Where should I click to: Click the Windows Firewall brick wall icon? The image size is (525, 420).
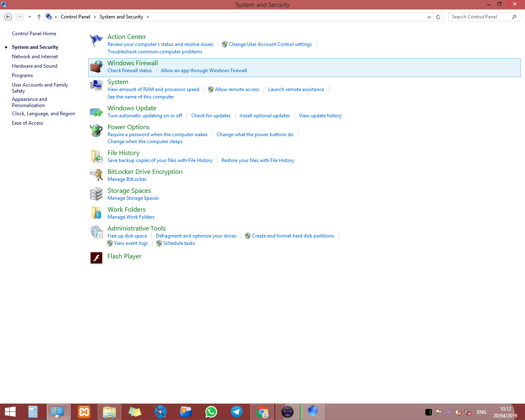click(x=96, y=66)
